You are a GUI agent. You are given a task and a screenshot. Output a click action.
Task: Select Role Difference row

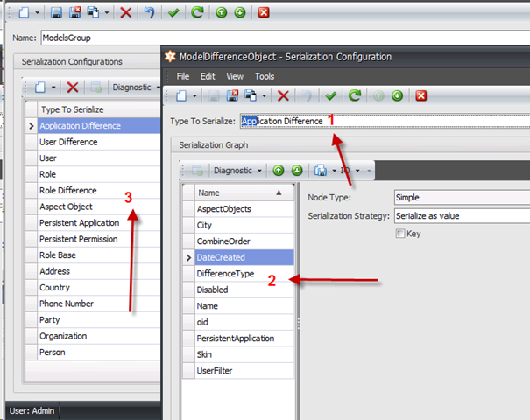click(x=99, y=191)
